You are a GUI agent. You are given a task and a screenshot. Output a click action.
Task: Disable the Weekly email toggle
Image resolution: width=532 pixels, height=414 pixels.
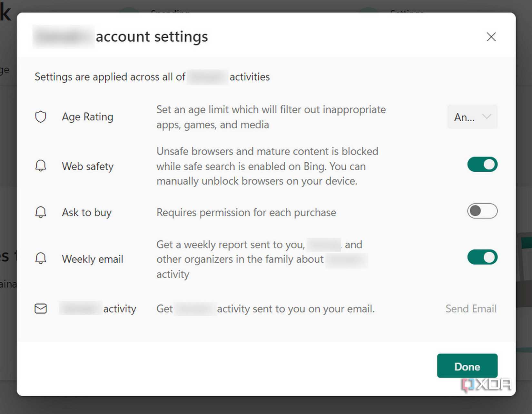coord(482,257)
